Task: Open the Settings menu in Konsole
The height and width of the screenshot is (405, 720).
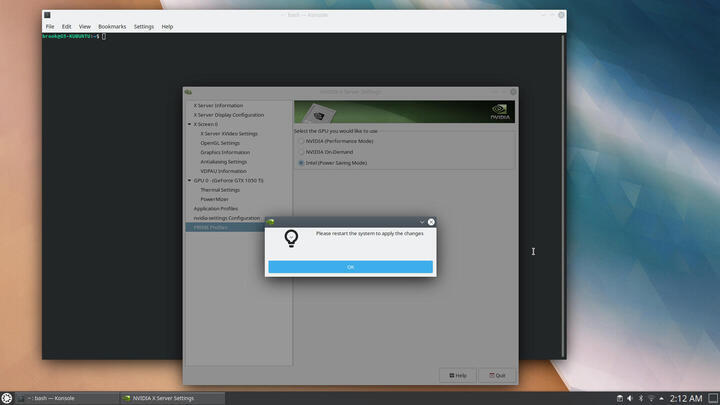Action: pos(144,27)
